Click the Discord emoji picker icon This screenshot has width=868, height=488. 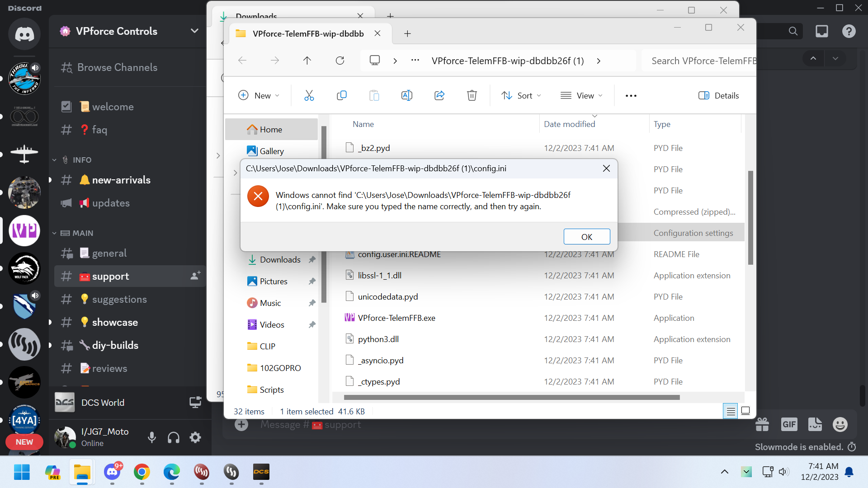click(x=840, y=424)
